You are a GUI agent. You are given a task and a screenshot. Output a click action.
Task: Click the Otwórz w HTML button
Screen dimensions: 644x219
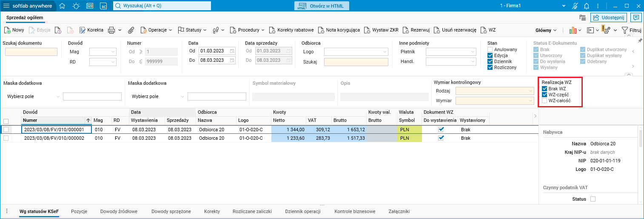tap(322, 6)
